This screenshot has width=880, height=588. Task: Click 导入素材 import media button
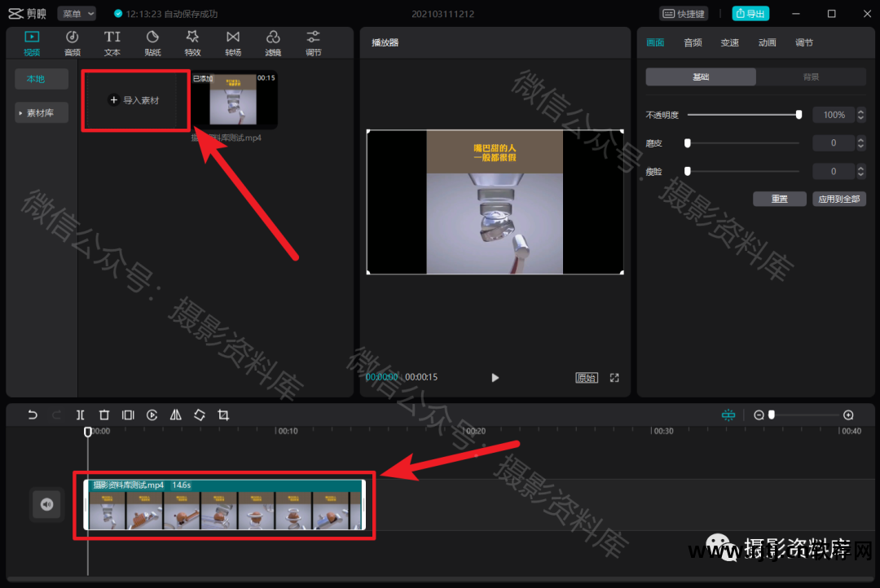click(135, 100)
